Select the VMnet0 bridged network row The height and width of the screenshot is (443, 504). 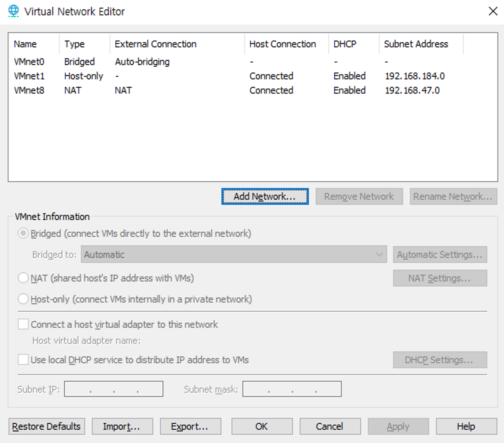point(29,62)
